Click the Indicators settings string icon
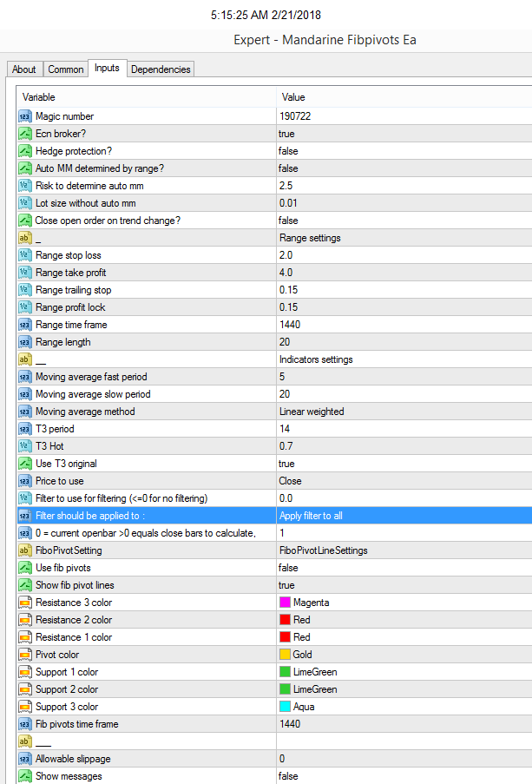532x784 pixels. (x=25, y=359)
